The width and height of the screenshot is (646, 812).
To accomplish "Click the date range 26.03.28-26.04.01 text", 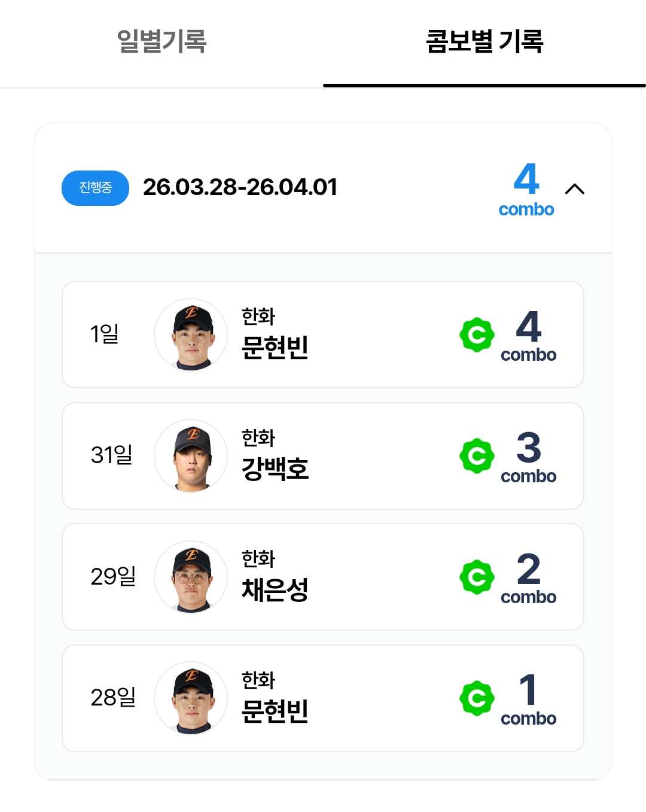I will tap(240, 187).
